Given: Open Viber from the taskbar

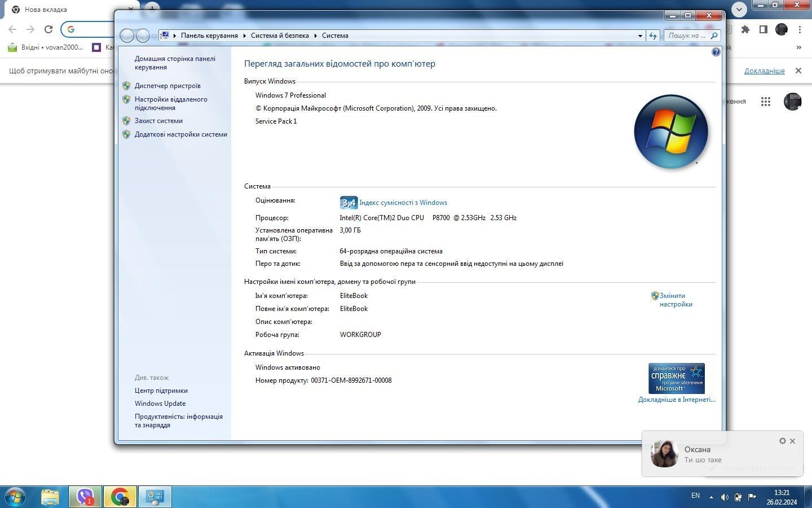Looking at the screenshot, I should (85, 497).
